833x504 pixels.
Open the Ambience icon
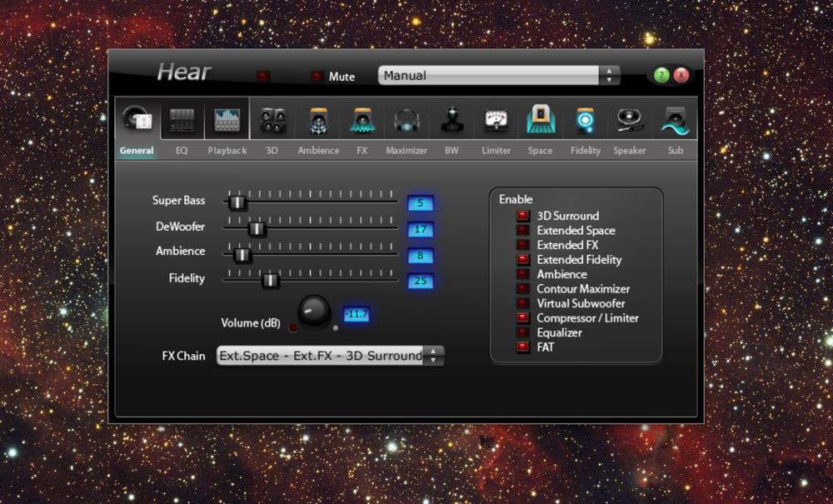tap(318, 121)
